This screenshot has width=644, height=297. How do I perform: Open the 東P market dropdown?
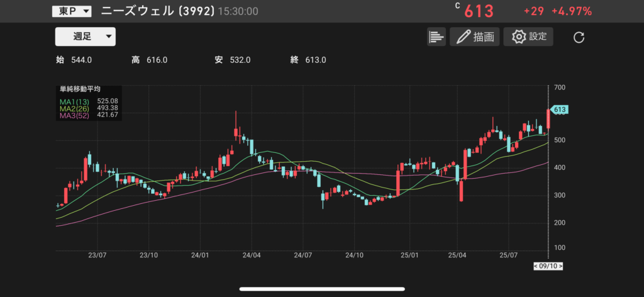(72, 11)
